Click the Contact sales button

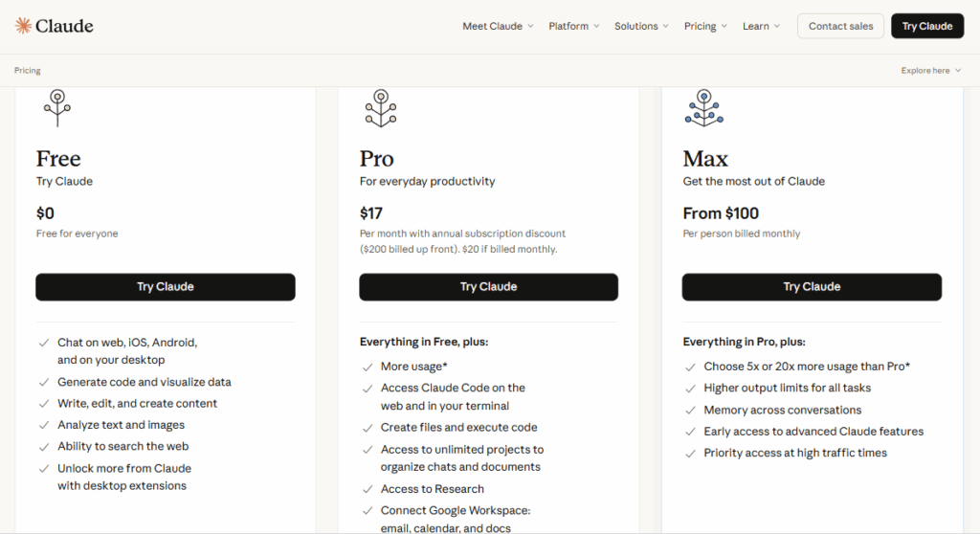pyautogui.click(x=840, y=26)
